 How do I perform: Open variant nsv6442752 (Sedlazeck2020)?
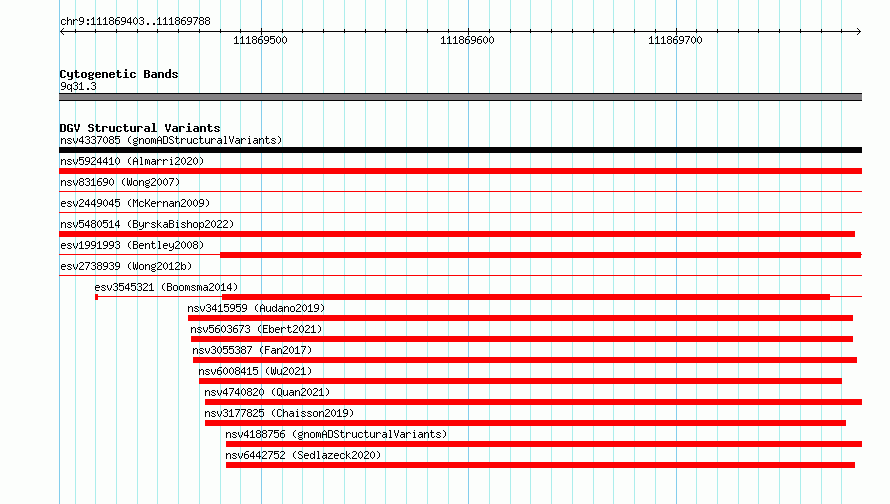point(303,455)
